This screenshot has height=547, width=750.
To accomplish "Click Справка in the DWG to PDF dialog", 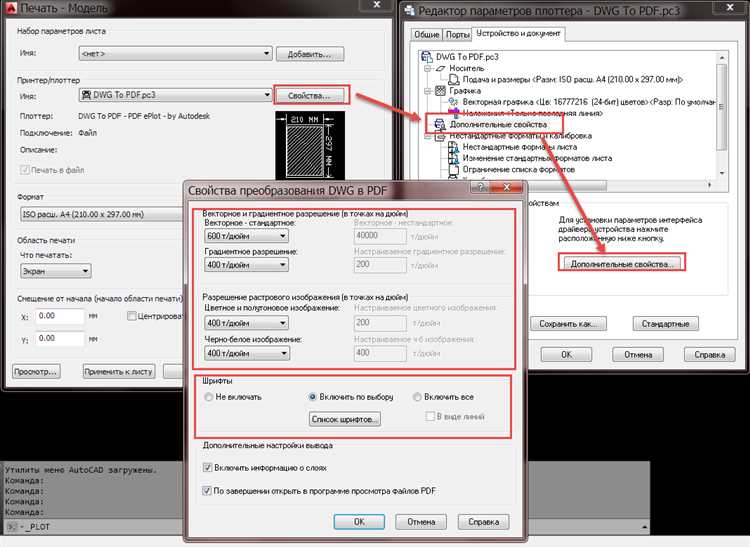I will point(484,522).
